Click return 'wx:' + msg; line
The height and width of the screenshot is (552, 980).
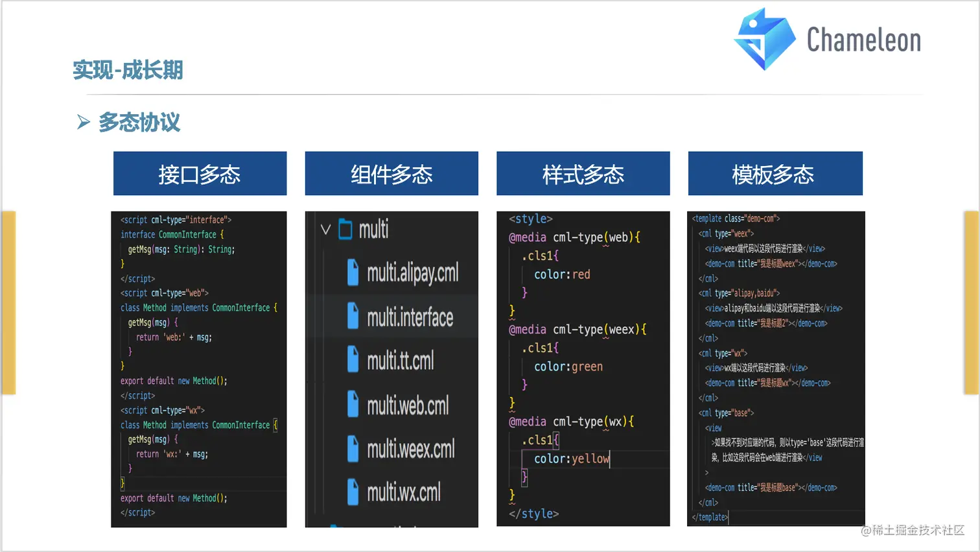[x=172, y=454]
